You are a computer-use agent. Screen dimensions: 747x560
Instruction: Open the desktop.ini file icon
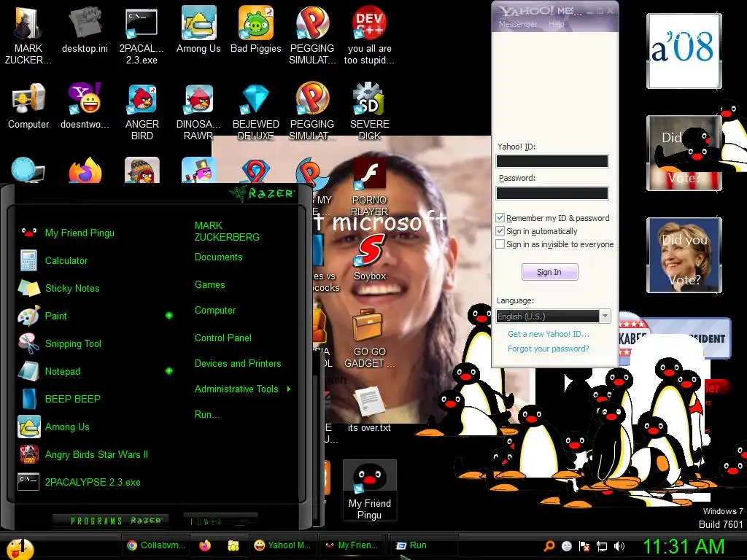tap(85, 30)
